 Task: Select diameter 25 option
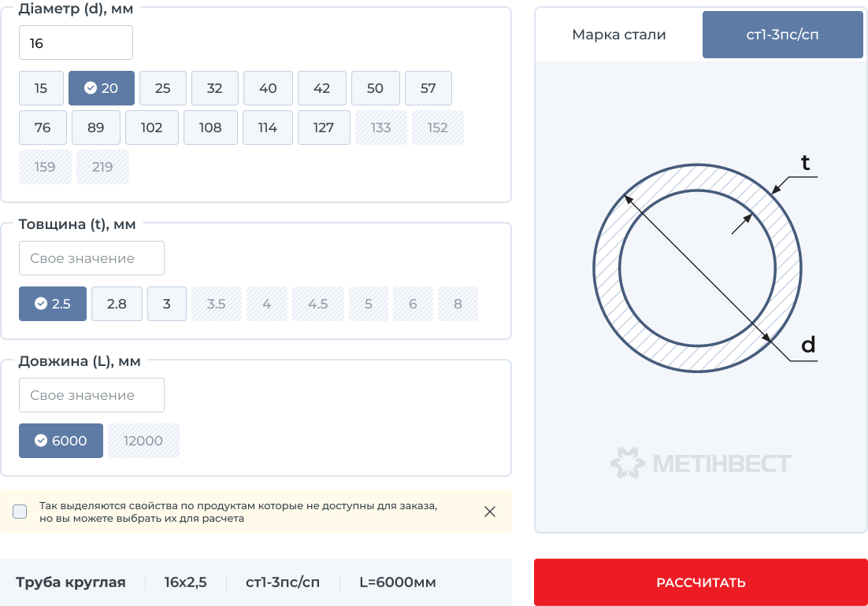(x=163, y=88)
